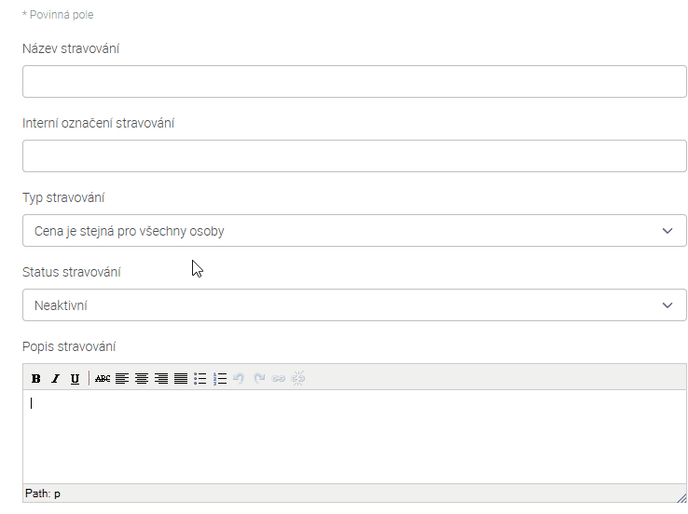Image resolution: width=688 pixels, height=514 pixels.
Task: Align text right in the description
Action: click(161, 379)
